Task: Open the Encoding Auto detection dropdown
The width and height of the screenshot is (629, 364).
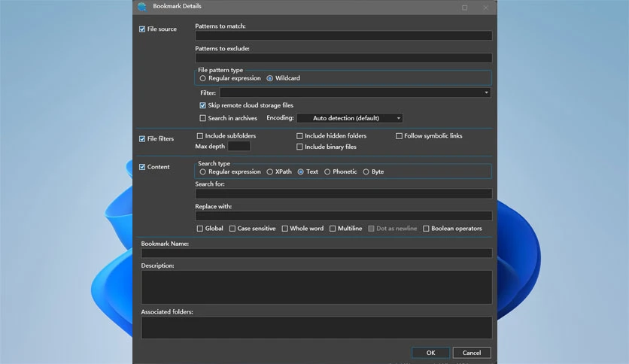Action: tap(350, 118)
